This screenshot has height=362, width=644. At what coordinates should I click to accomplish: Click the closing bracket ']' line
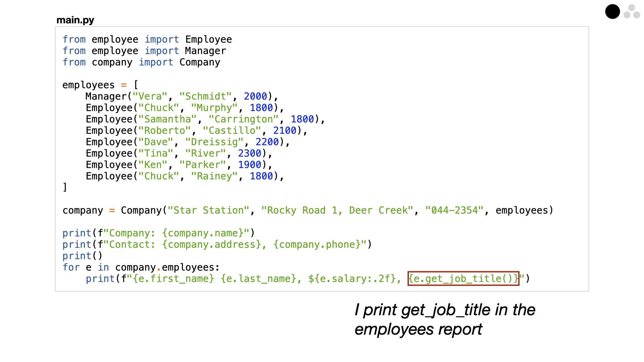point(65,187)
